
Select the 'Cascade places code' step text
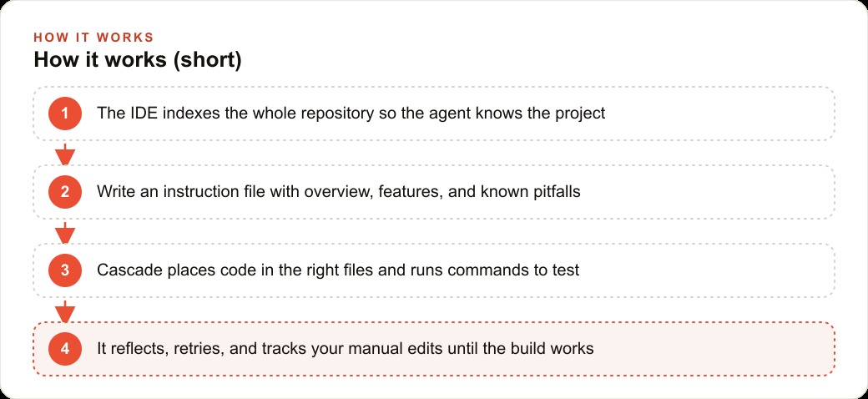point(338,270)
